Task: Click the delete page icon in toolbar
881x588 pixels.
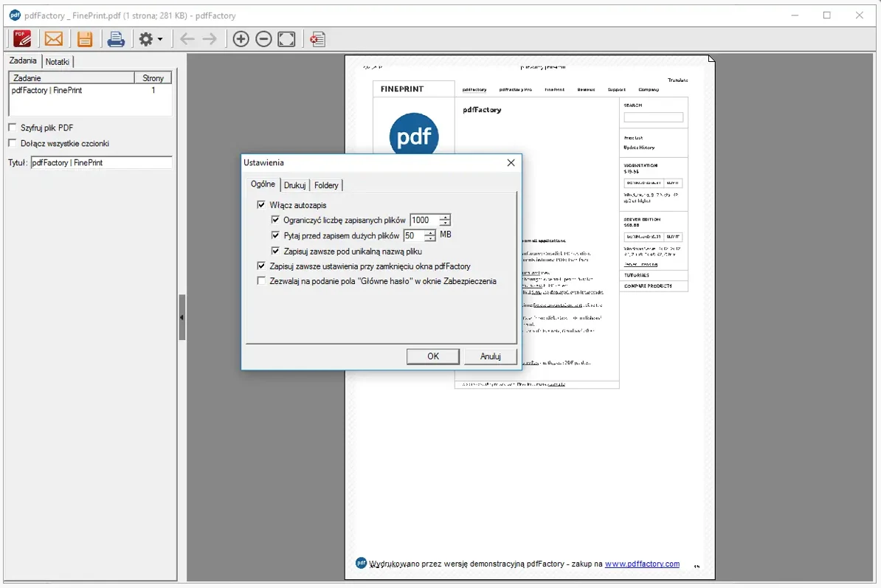Action: (x=317, y=39)
